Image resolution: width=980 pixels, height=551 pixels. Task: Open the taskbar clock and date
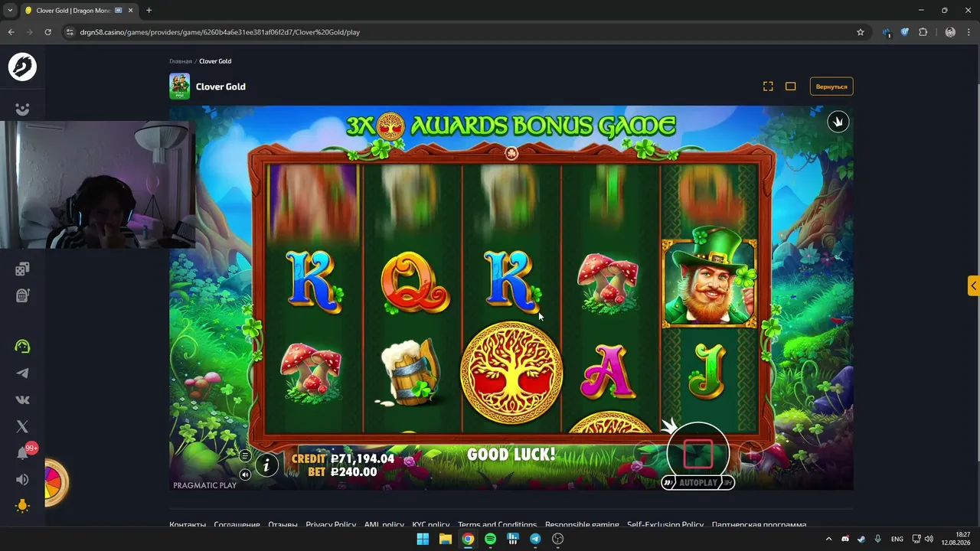pyautogui.click(x=957, y=539)
